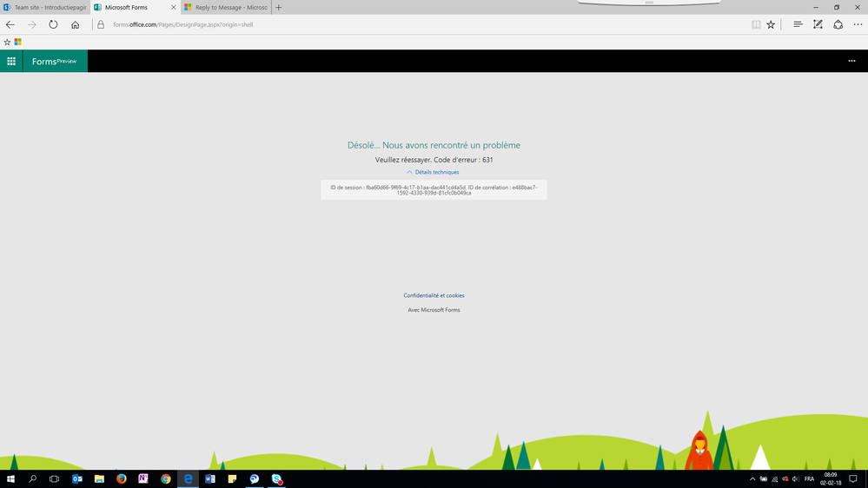Screen dimensions: 868x488
Task: Click the Edge taskbar icon
Action: [188, 478]
